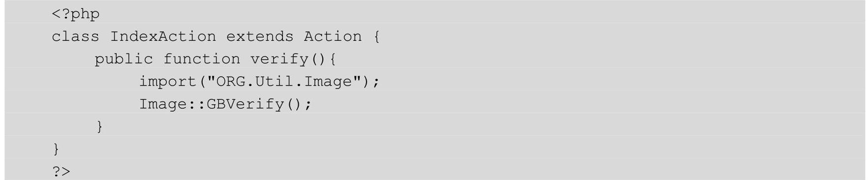Click the 'extends' keyword
This screenshot has width=868, height=180.
click(x=260, y=36)
